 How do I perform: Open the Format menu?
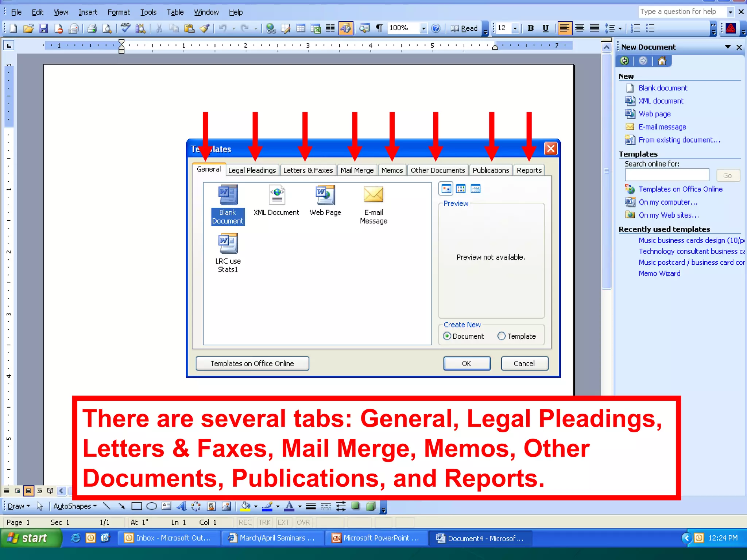119,12
